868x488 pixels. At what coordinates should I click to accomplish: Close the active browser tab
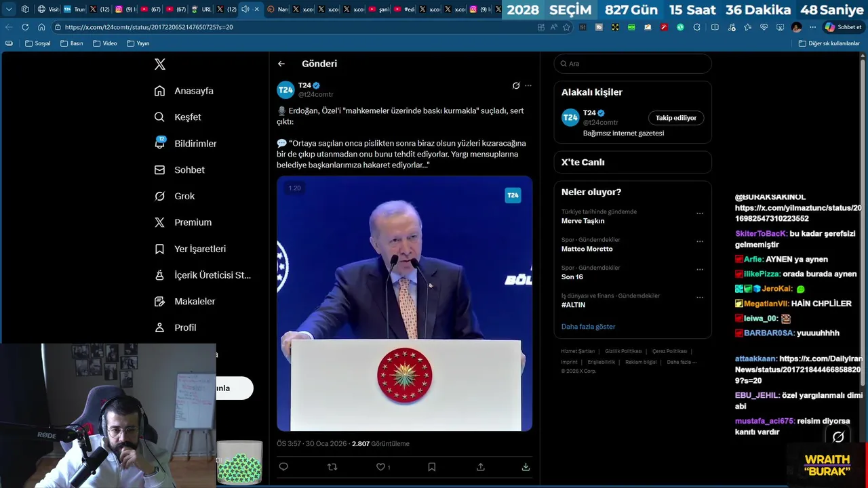[x=256, y=9]
